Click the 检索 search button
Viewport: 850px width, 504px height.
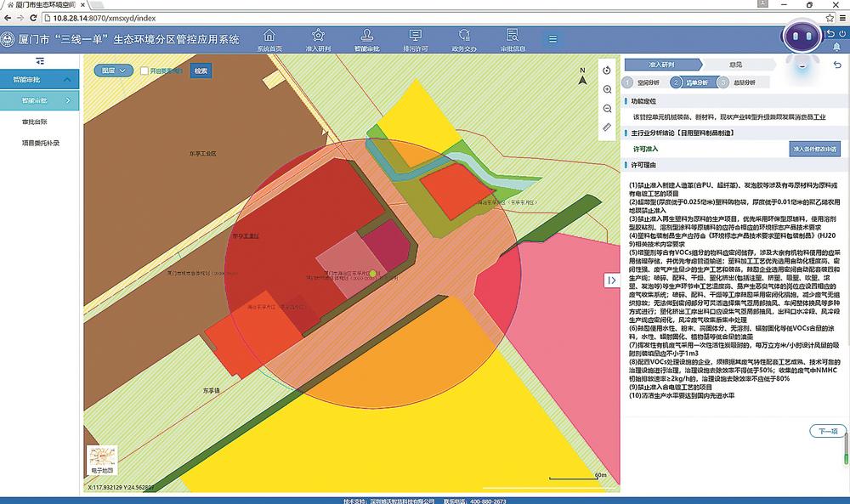click(x=201, y=71)
